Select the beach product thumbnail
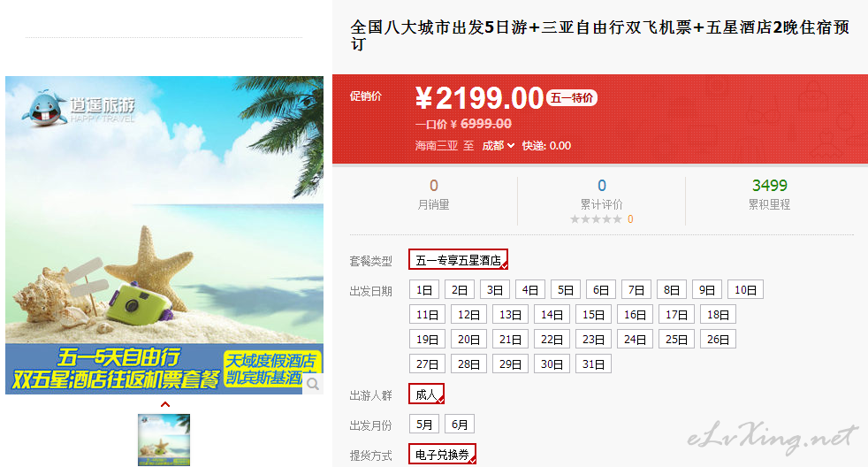 point(164,440)
